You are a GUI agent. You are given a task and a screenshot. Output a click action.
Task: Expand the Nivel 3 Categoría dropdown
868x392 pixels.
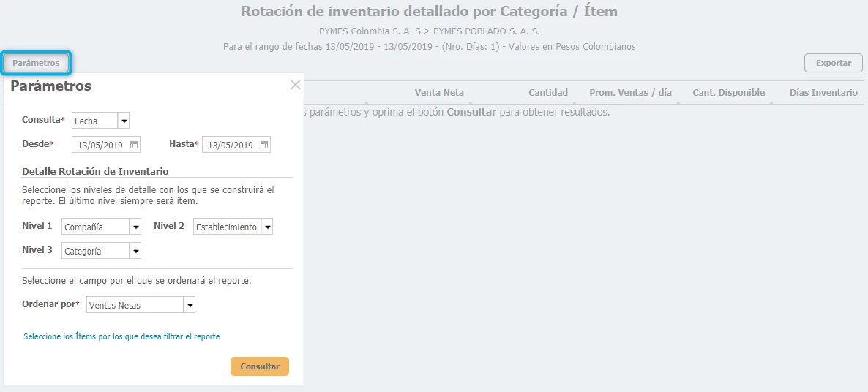coord(135,251)
